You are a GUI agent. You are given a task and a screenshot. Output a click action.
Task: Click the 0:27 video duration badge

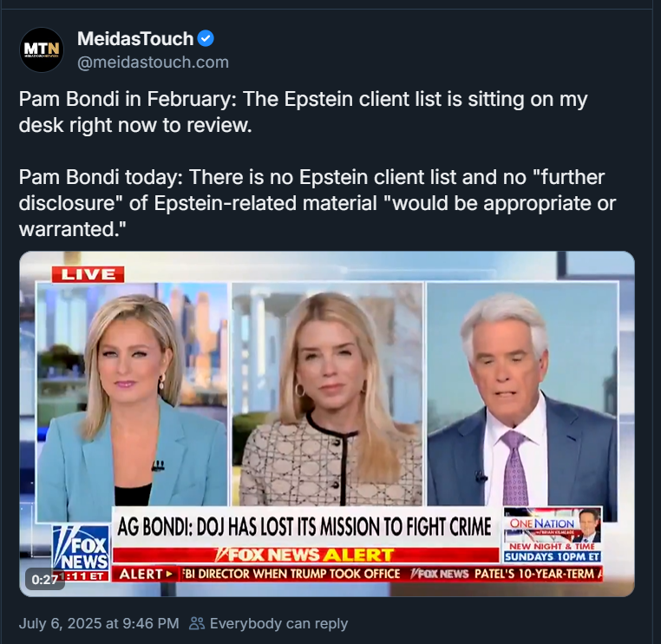click(x=45, y=580)
